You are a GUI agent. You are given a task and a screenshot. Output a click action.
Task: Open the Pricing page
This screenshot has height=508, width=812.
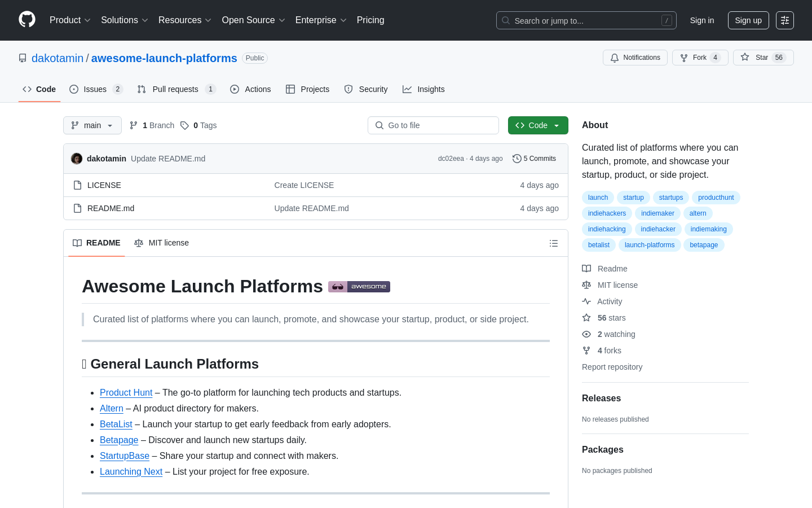pos(370,20)
